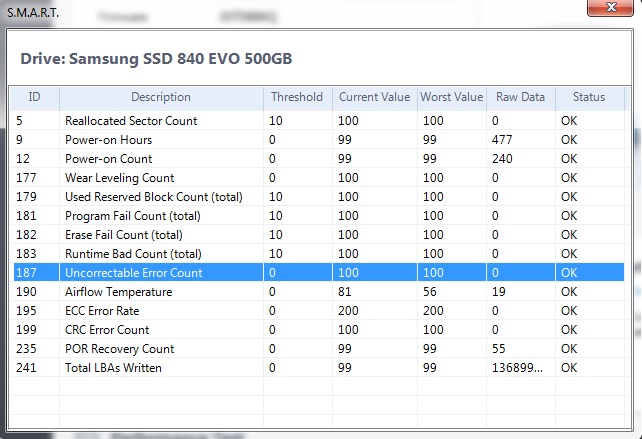The height and width of the screenshot is (439, 642).
Task: Sort by Raw Data column header
Action: coord(520,97)
